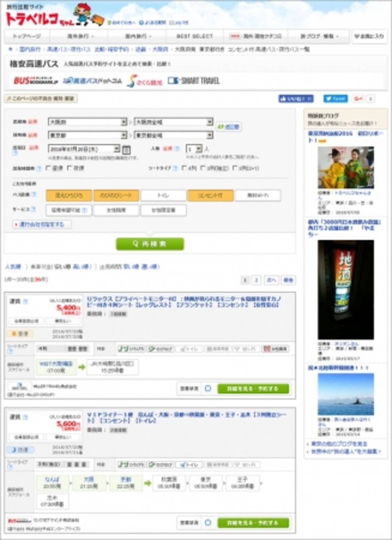The image size is (392, 540).
Task: Open BEST SELECT in the navigation bar
Action: click(195, 36)
